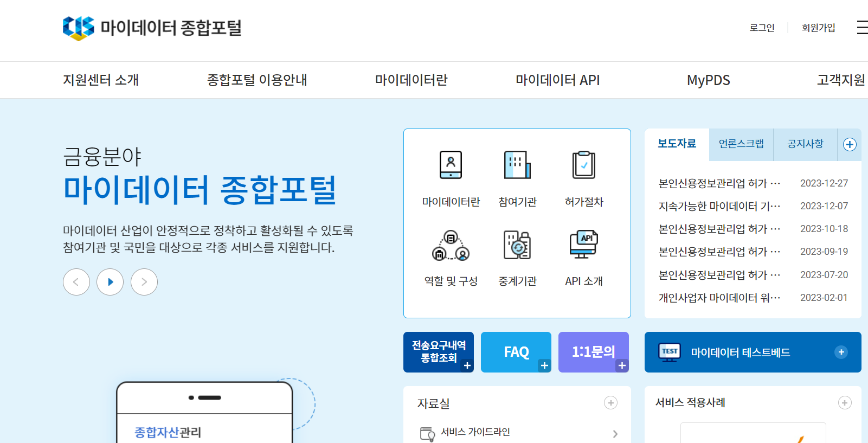Open the 마이데이터란 tablet icon

pos(451,164)
